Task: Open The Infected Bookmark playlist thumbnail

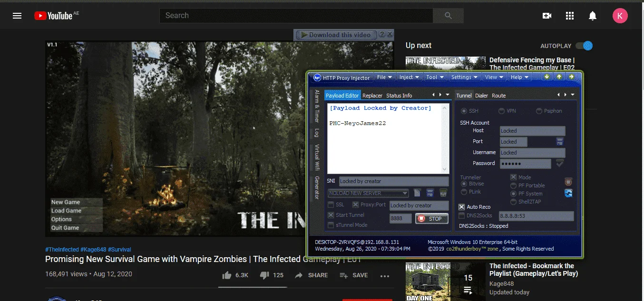Action: click(446, 282)
